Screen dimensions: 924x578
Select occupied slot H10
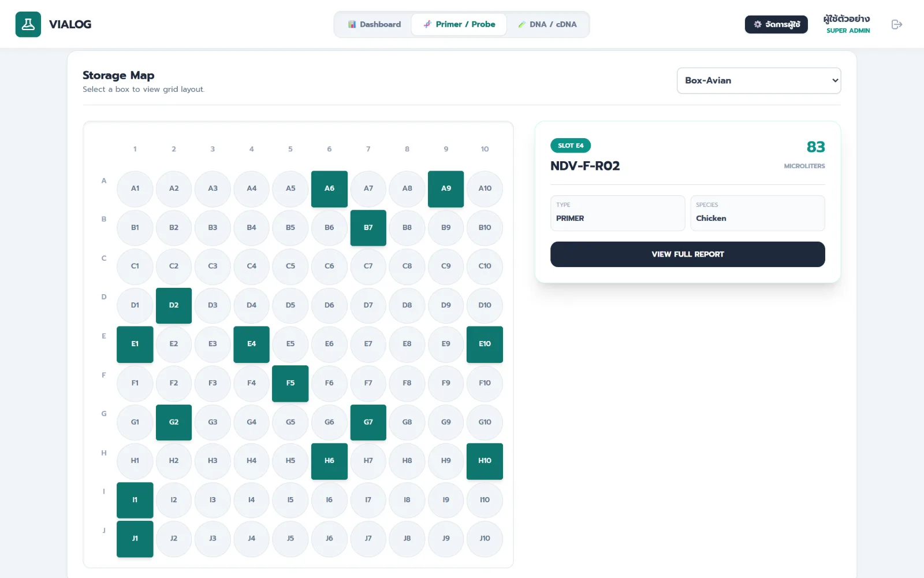[x=485, y=461]
